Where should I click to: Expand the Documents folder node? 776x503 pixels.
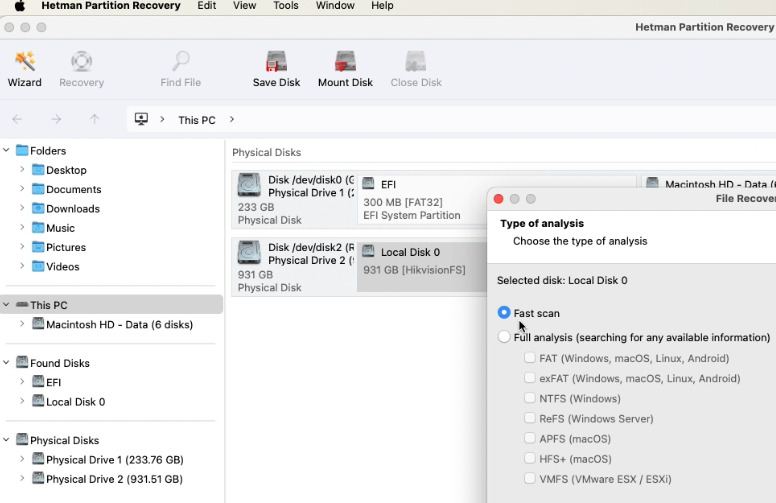point(22,189)
